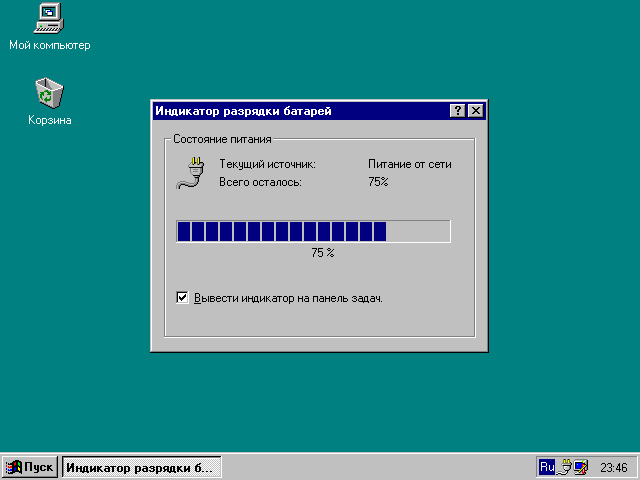Screen dimensions: 640x480
Task: Click the 'Состояние питания' group label
Action: coord(222,139)
